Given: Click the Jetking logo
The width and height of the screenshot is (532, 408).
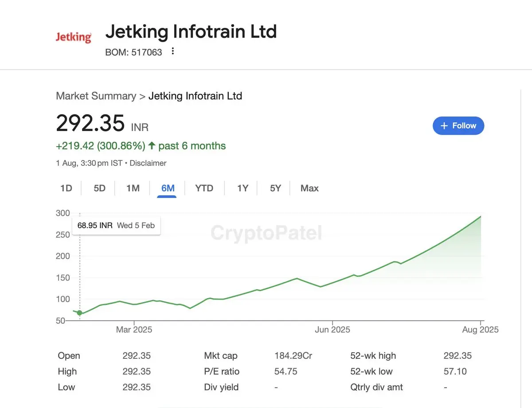Looking at the screenshot, I should pyautogui.click(x=74, y=37).
